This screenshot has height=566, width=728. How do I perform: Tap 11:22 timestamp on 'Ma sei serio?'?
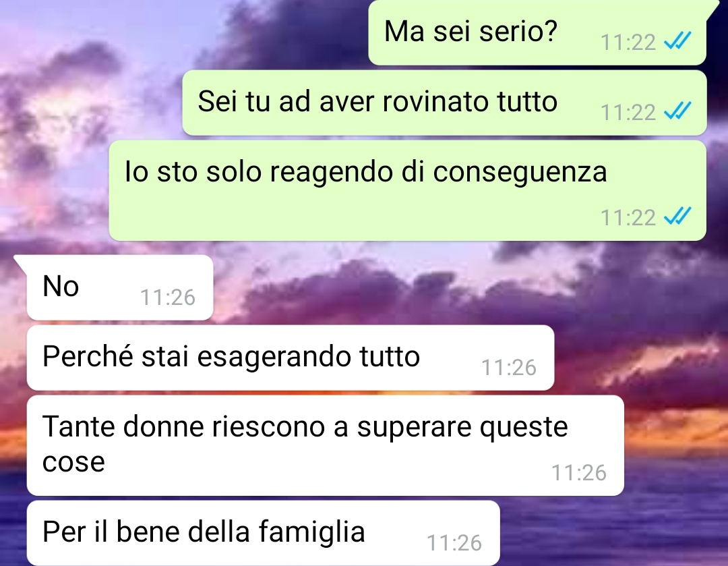pyautogui.click(x=628, y=43)
